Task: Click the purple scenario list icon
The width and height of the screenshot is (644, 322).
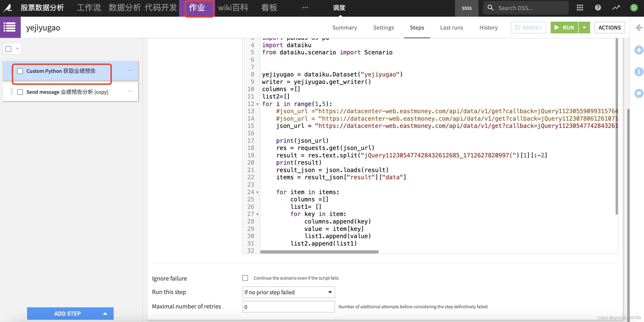Action: click(10, 27)
